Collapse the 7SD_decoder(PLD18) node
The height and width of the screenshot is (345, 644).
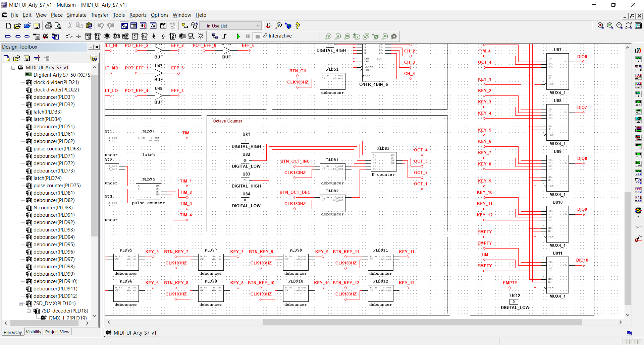click(x=29, y=311)
